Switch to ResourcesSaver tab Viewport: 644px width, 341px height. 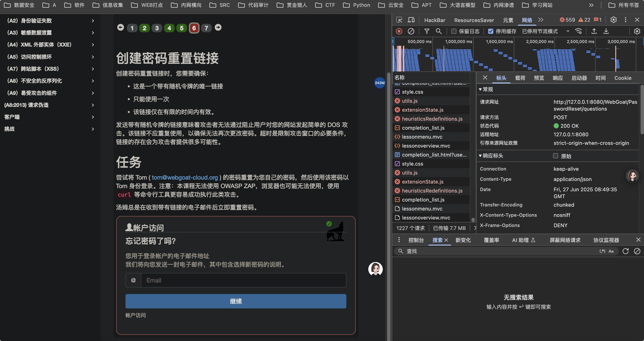(474, 20)
